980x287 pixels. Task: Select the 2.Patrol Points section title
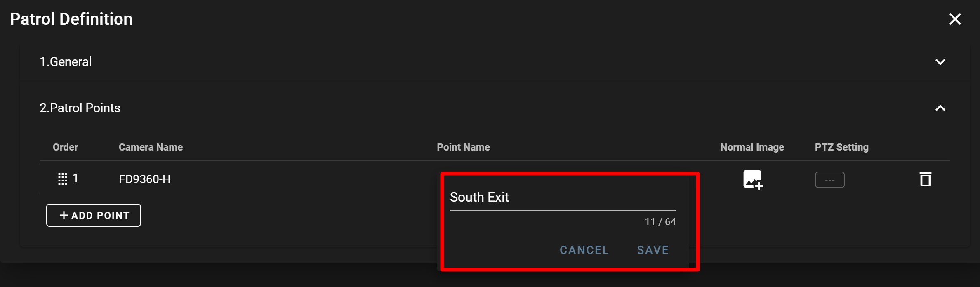tap(80, 108)
